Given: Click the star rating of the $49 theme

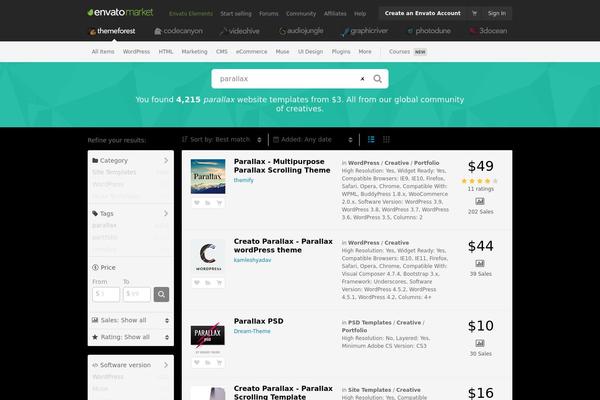Looking at the screenshot, I should [480, 181].
